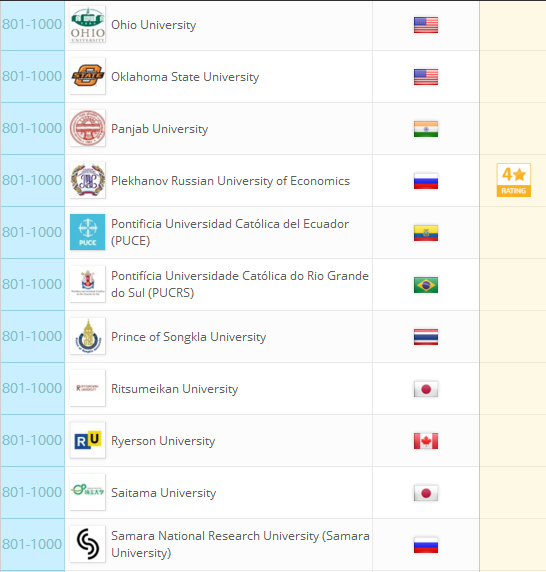Click the Thailand flag beside Prince of Songkla

(426, 337)
